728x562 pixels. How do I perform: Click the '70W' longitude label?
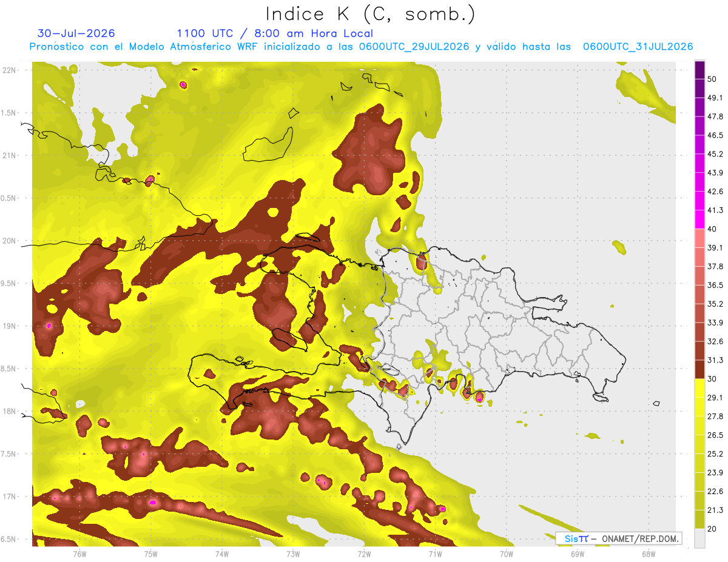point(507,553)
